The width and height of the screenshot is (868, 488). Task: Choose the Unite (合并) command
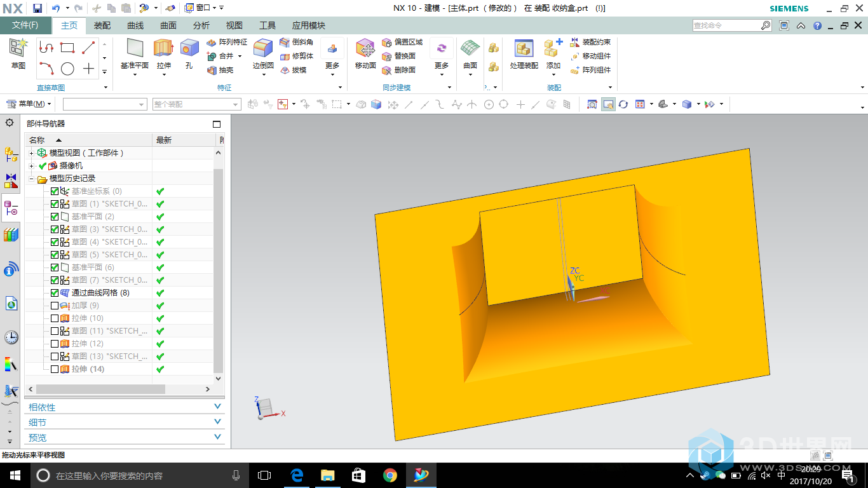pyautogui.click(x=220, y=56)
